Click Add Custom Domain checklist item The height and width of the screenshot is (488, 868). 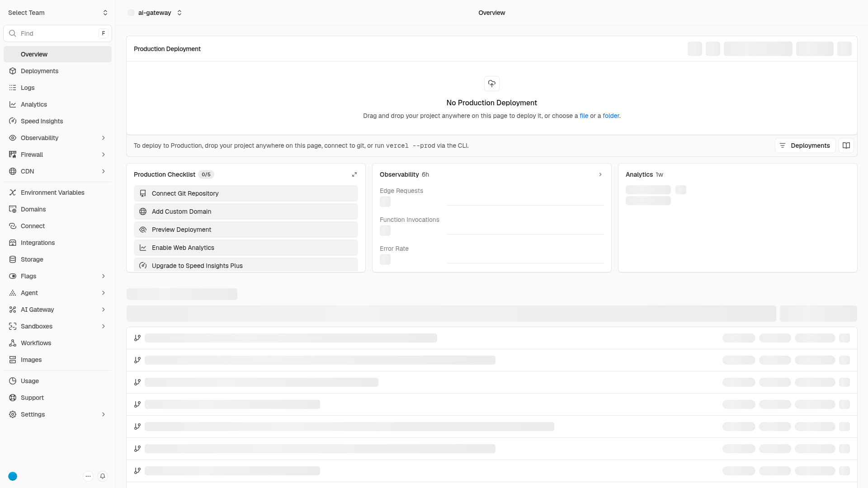click(x=246, y=211)
